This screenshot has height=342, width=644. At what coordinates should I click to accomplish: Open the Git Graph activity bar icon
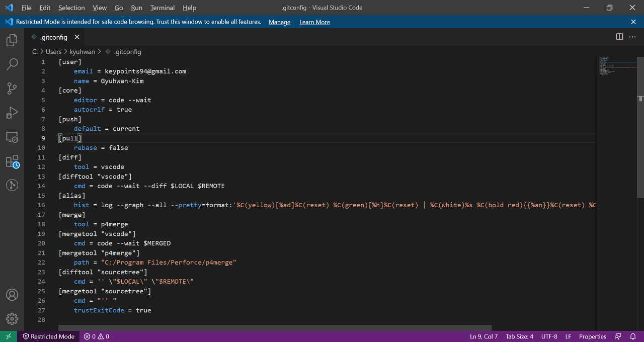(x=12, y=185)
